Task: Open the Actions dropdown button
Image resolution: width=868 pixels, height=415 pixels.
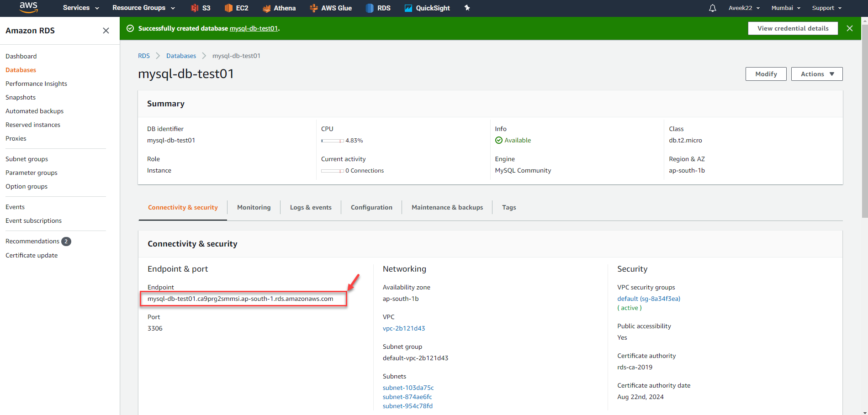Action: pyautogui.click(x=817, y=74)
